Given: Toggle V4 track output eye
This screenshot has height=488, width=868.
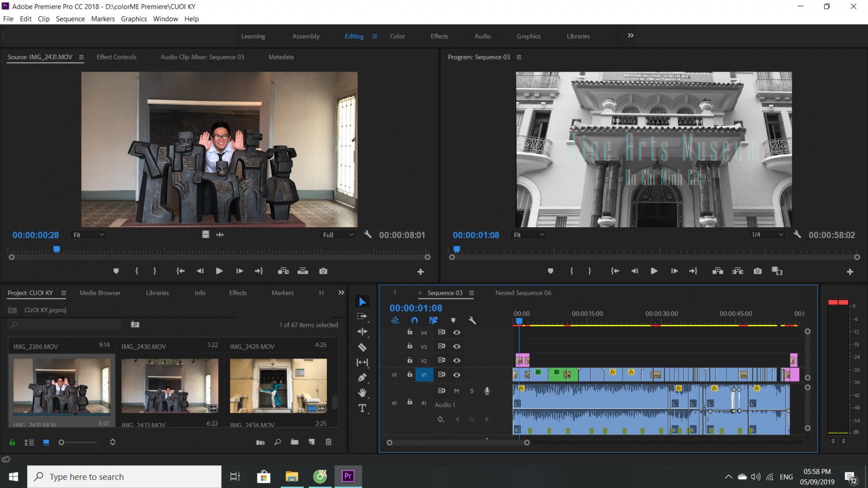Looking at the screenshot, I should (x=457, y=332).
